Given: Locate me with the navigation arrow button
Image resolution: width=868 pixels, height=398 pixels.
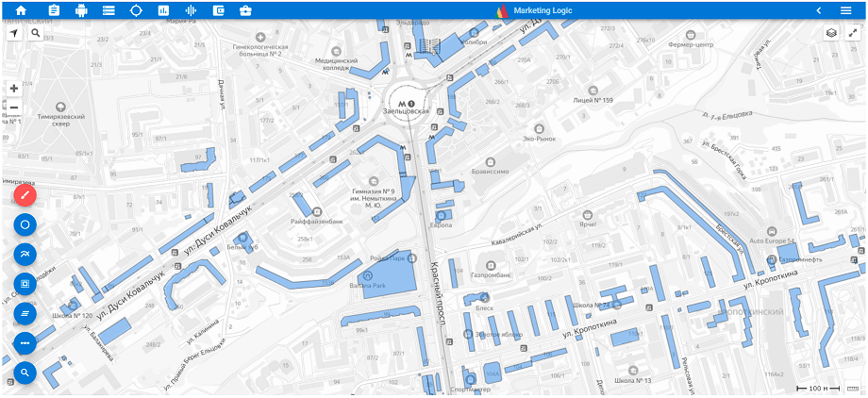Looking at the screenshot, I should coord(14,33).
